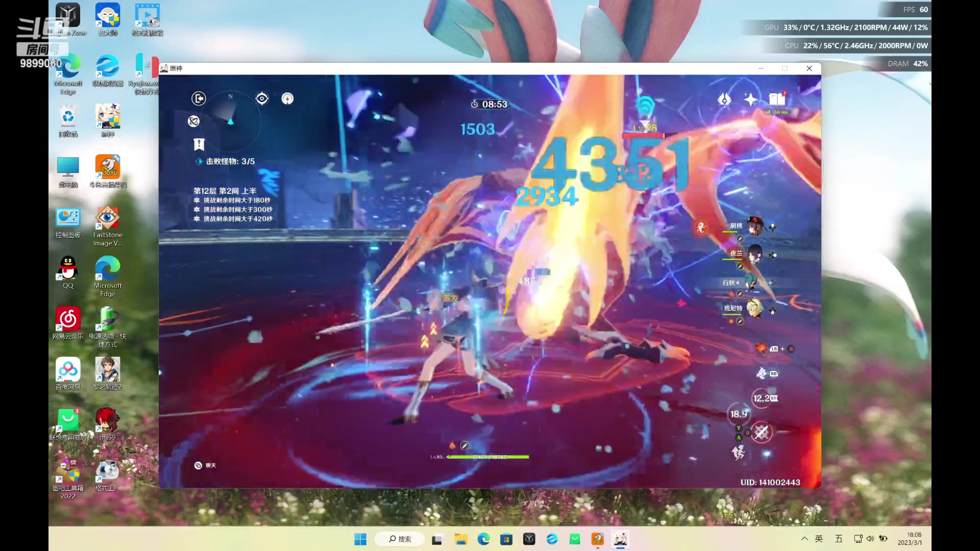Image resolution: width=980 pixels, height=551 pixels.
Task: Open 原神 desktop shortcut
Action: (x=108, y=121)
